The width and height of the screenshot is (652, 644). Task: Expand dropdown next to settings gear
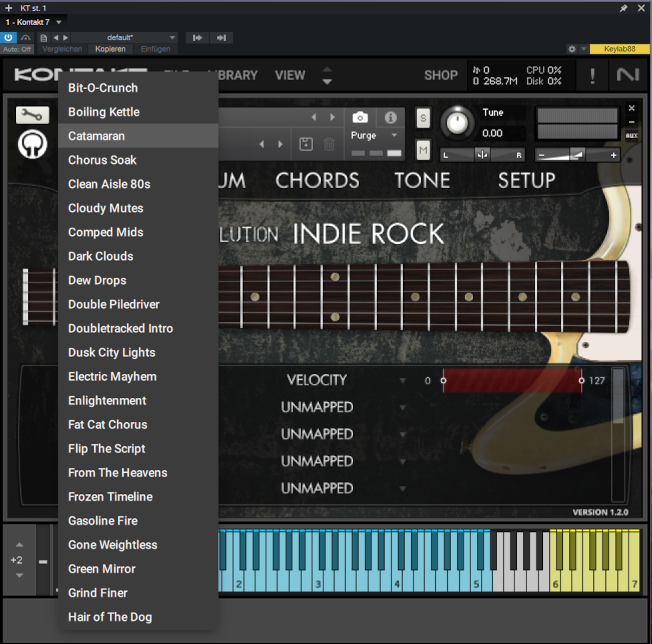click(x=584, y=49)
